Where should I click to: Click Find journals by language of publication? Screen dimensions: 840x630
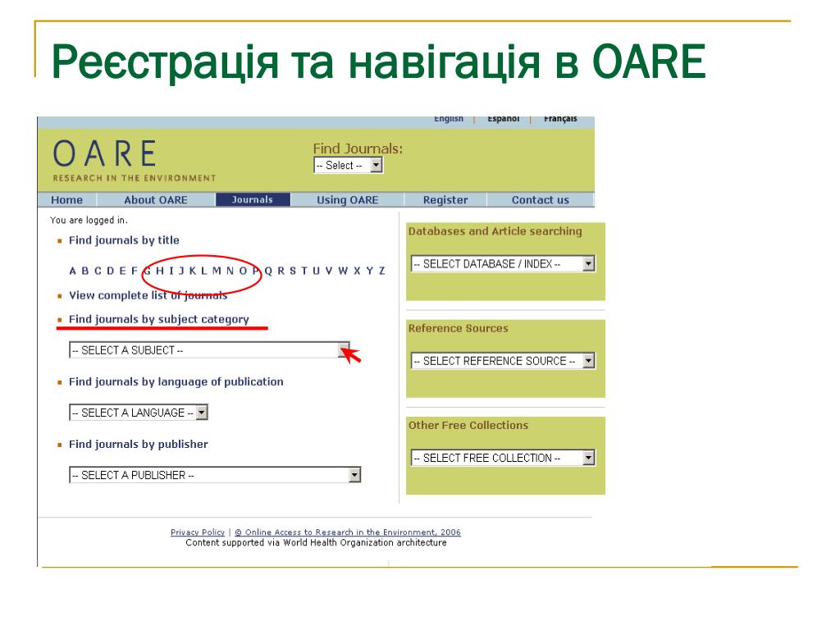(176, 382)
